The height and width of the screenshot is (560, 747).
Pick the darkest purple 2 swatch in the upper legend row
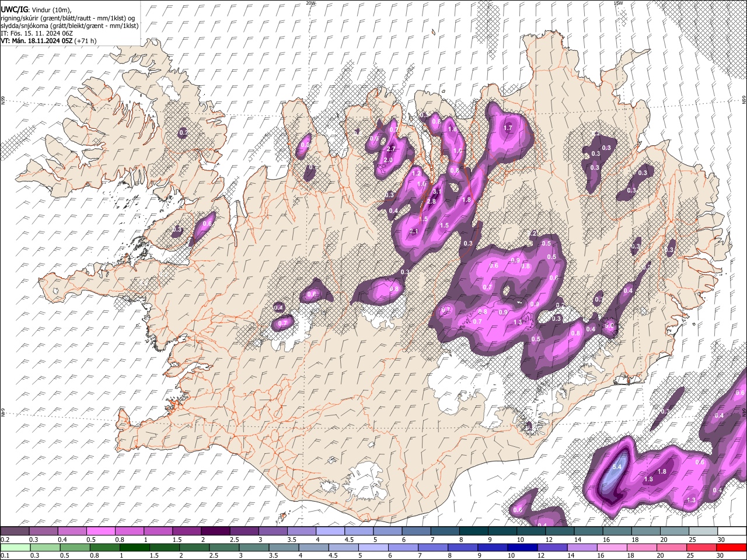215,531
